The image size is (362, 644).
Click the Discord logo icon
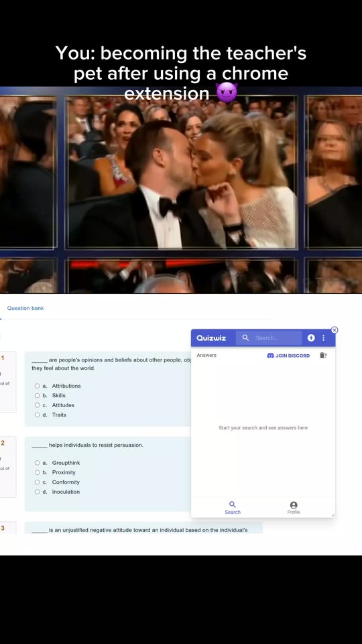click(270, 356)
